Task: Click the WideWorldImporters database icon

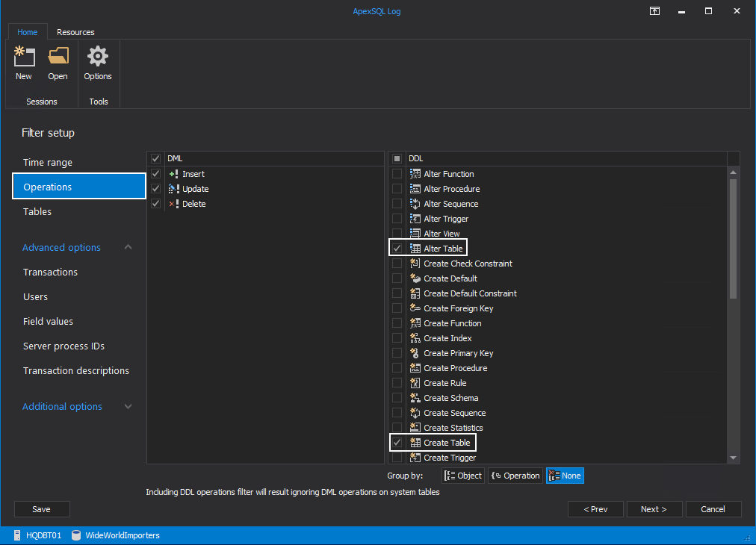Action: click(76, 535)
